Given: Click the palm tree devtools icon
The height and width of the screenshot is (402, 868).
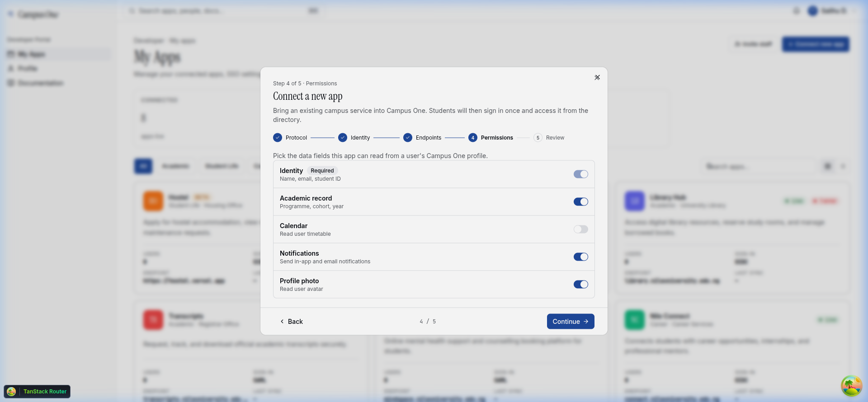Looking at the screenshot, I should (851, 386).
